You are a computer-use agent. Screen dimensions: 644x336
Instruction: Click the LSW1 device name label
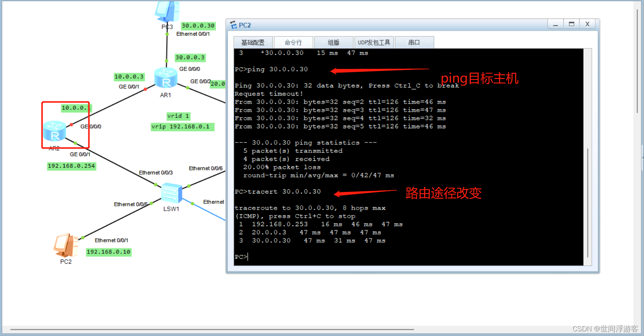pos(171,209)
